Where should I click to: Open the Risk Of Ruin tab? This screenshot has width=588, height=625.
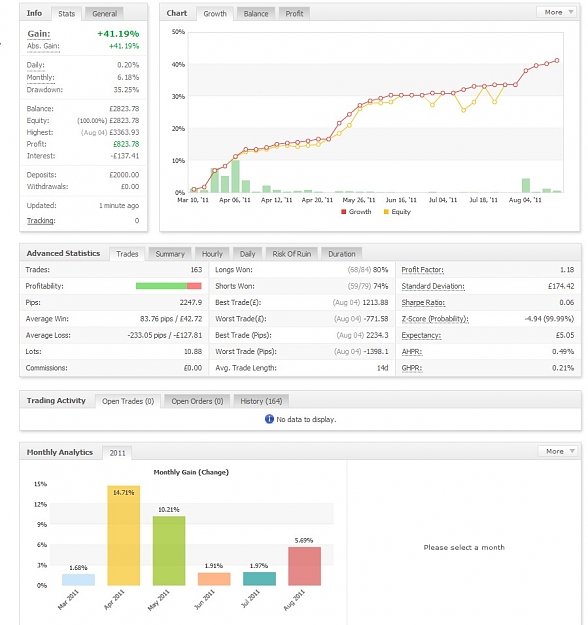291,254
